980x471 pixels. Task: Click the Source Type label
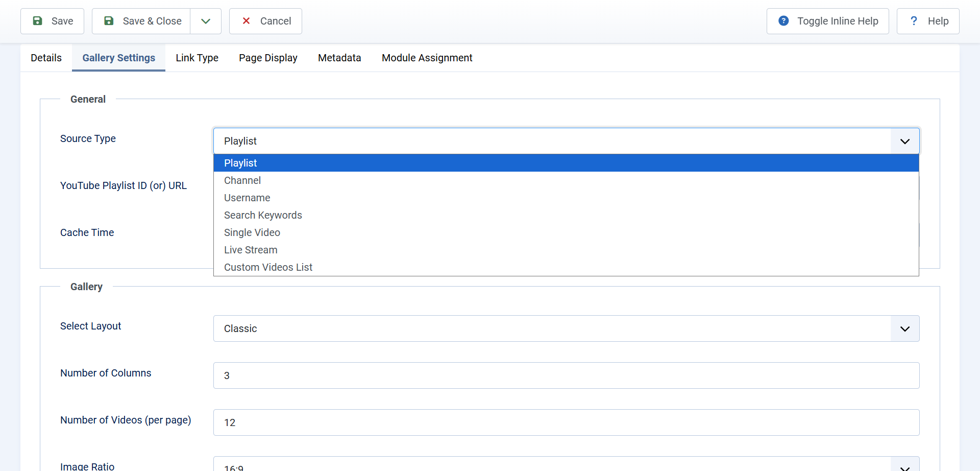click(x=88, y=138)
